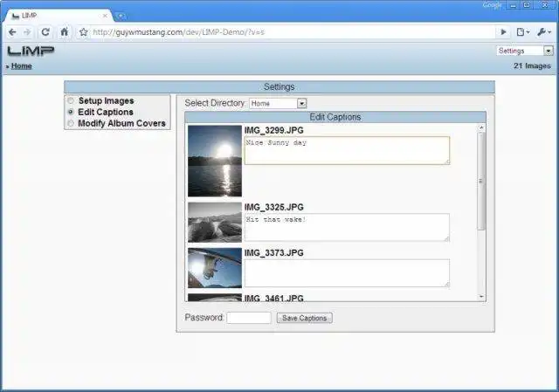Click caption box for IMG_3325.JPG
The width and height of the screenshot is (559, 392).
pos(347,227)
